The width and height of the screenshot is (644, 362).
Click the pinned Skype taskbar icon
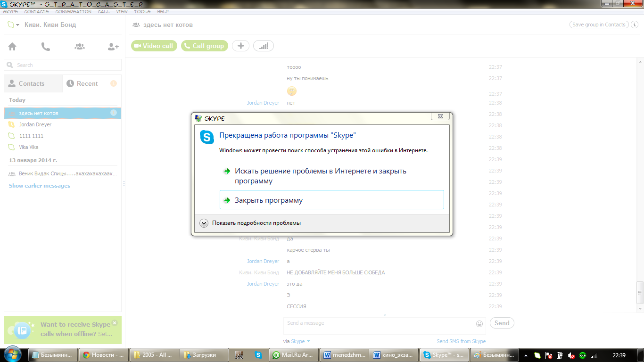pyautogui.click(x=258, y=355)
